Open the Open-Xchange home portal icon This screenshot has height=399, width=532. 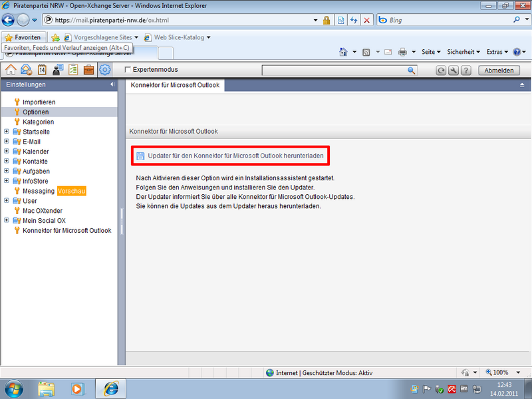tap(11, 70)
